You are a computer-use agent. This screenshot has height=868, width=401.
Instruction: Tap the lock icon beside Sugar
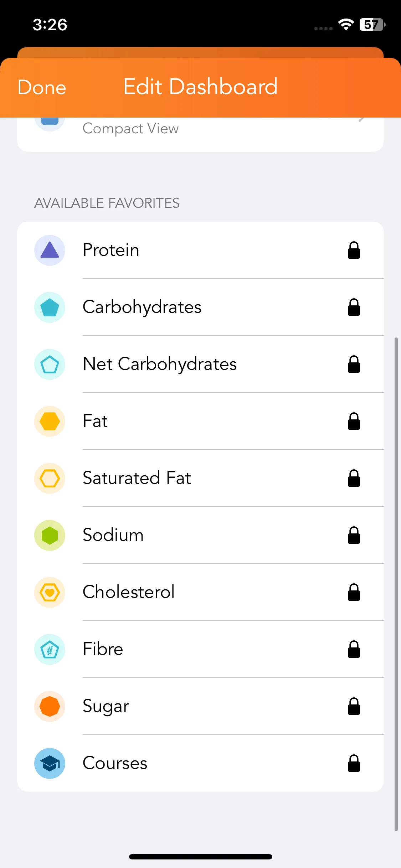click(354, 706)
